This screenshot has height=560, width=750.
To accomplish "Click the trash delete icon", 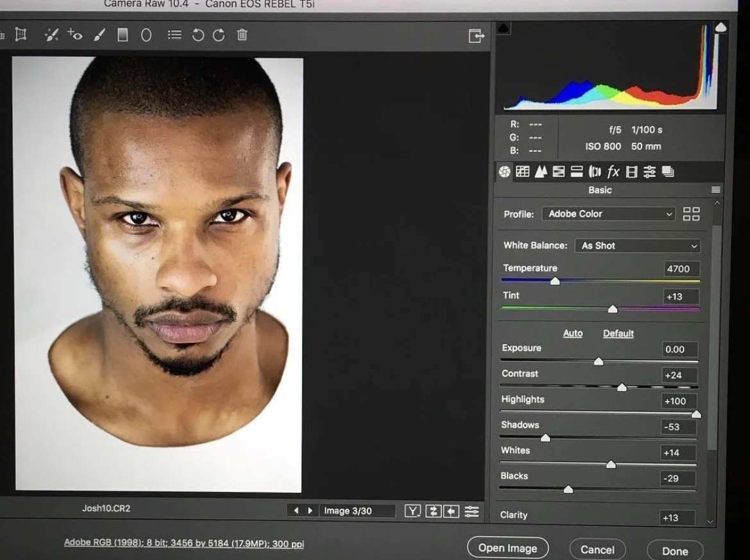I will (242, 35).
